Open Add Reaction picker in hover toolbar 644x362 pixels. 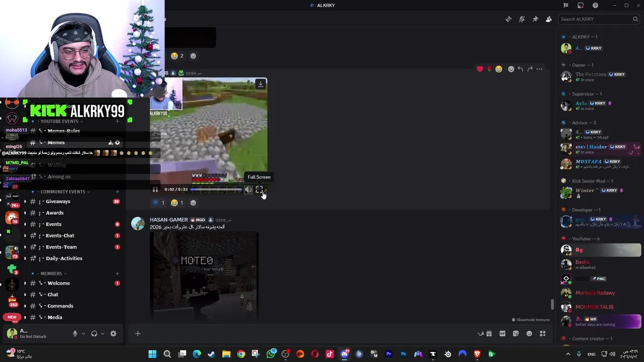(x=511, y=69)
